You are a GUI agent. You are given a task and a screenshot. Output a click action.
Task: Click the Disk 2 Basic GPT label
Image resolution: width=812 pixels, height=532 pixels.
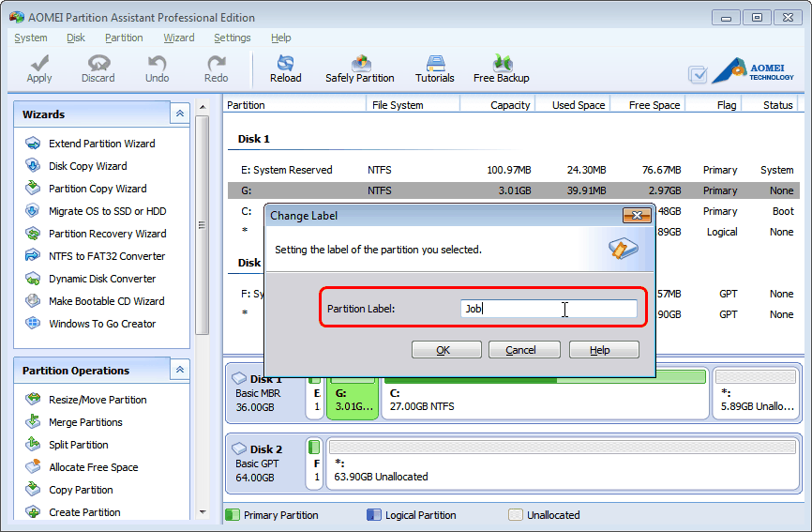pos(265,464)
